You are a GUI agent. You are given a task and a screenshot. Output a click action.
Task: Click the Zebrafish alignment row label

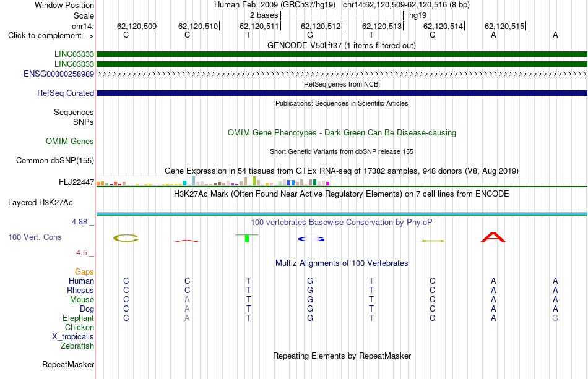[77, 346]
